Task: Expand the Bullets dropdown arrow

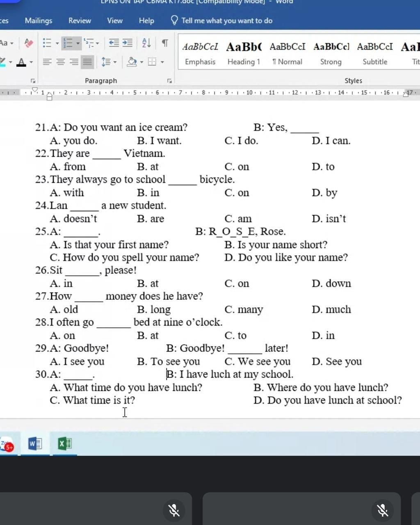Action: tap(57, 43)
